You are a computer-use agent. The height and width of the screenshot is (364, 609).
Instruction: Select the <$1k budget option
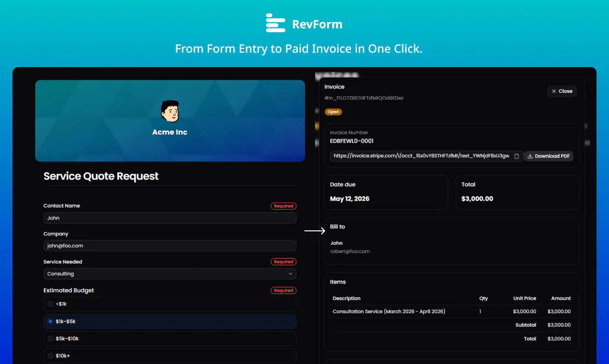pos(170,304)
